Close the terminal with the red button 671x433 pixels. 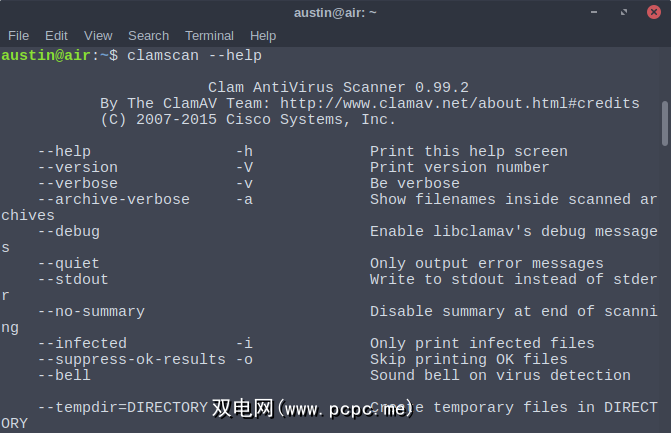pyautogui.click(x=655, y=12)
